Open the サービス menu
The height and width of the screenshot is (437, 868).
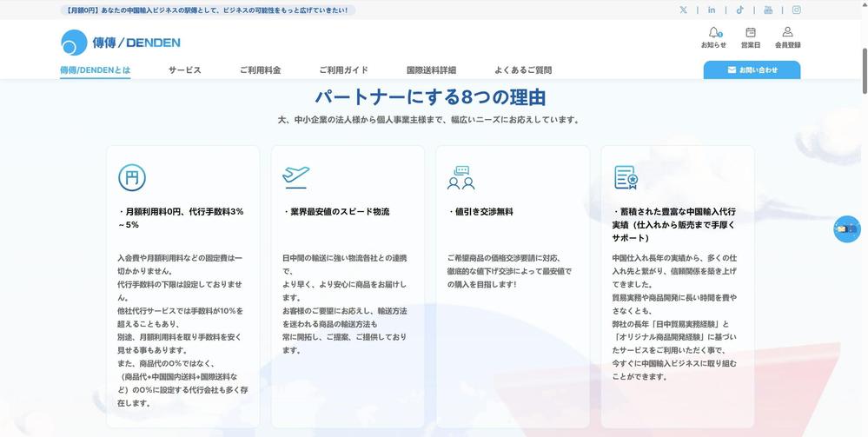coord(185,70)
